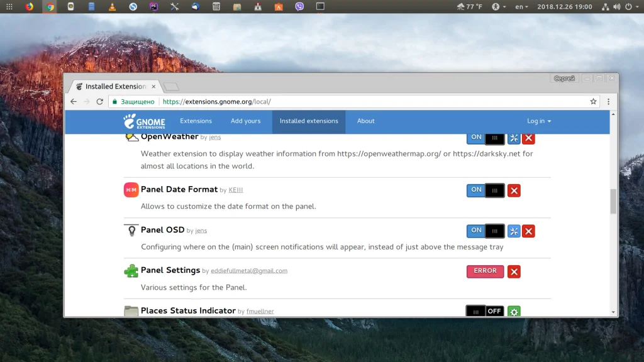The width and height of the screenshot is (644, 362).
Task: Expand the Log in dropdown
Action: tap(538, 121)
